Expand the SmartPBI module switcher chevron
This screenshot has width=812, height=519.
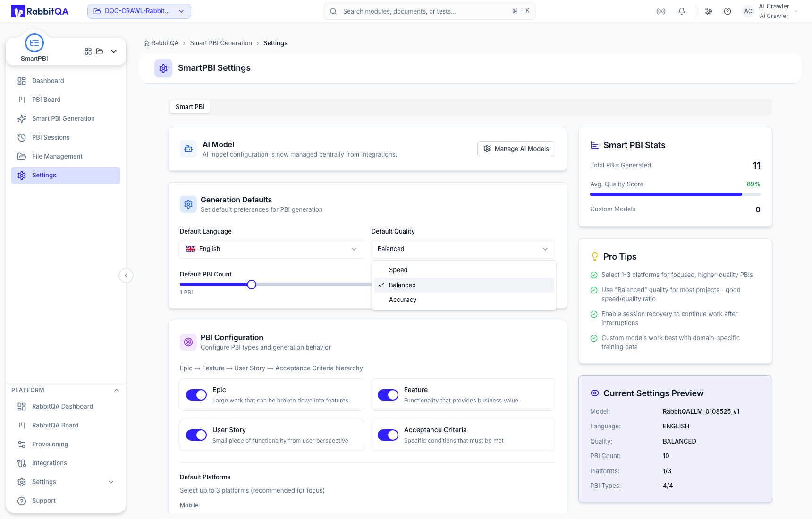point(114,51)
